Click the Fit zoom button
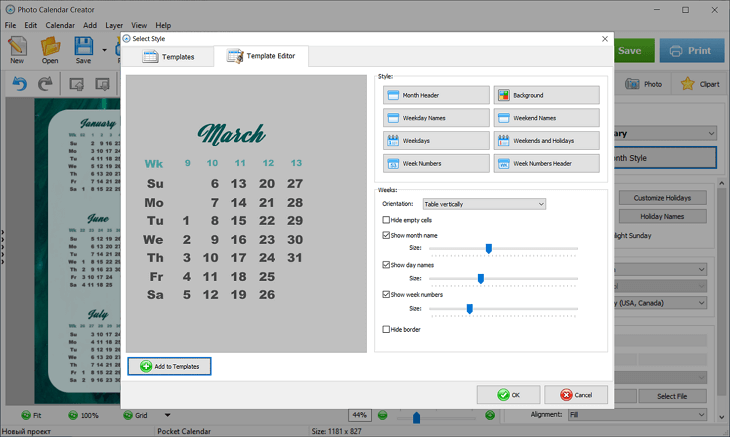Viewport: 730px width, 437px height. (x=31, y=415)
